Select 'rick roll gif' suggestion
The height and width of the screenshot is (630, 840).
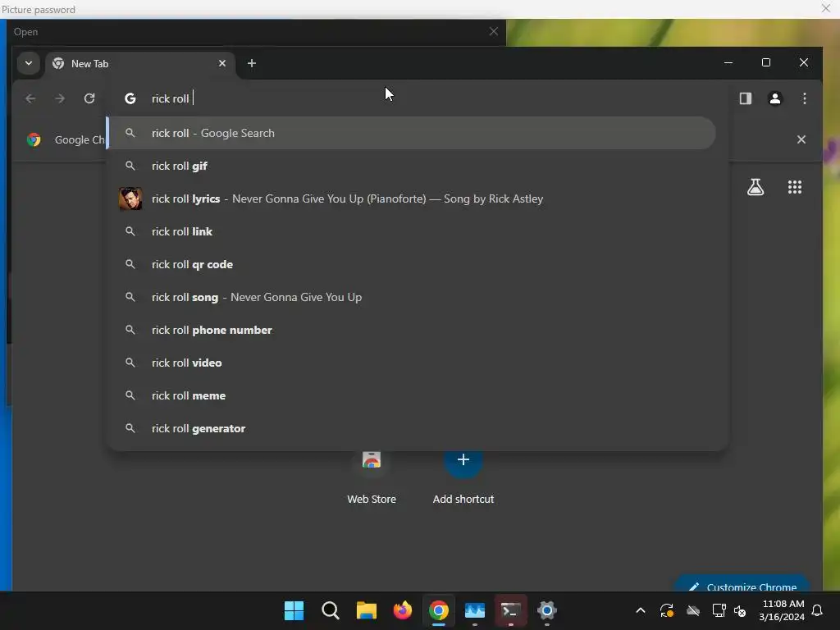click(412, 166)
